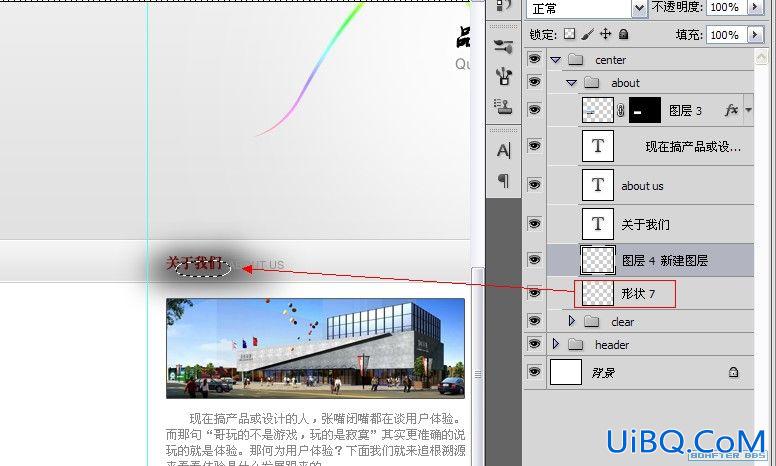Open the 不透明度 slider arrow
The image size is (776, 466).
[755, 7]
